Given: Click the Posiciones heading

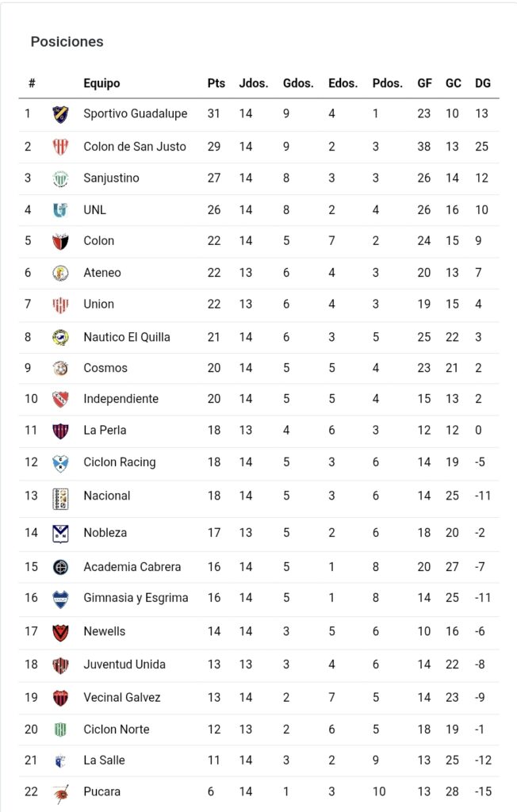Looking at the screenshot, I should (67, 41).
